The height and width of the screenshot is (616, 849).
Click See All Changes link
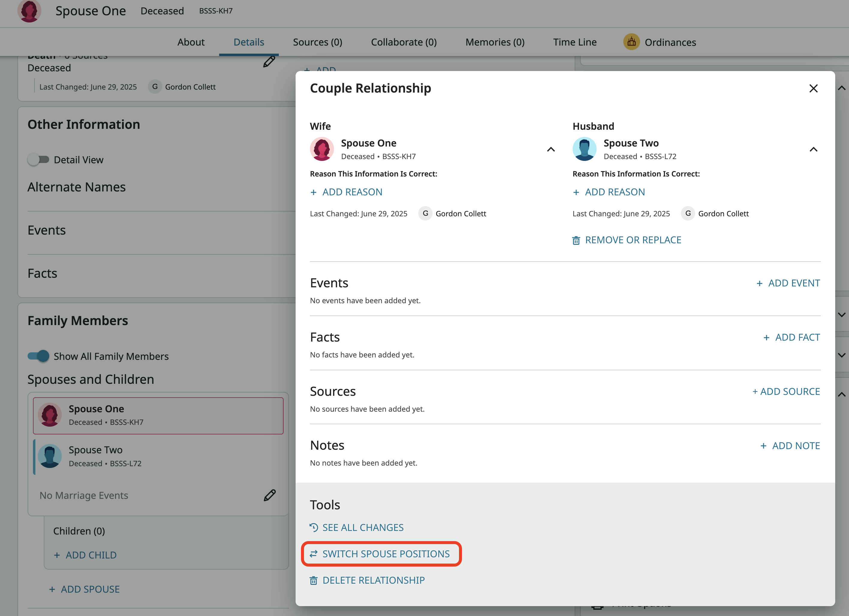pyautogui.click(x=357, y=527)
